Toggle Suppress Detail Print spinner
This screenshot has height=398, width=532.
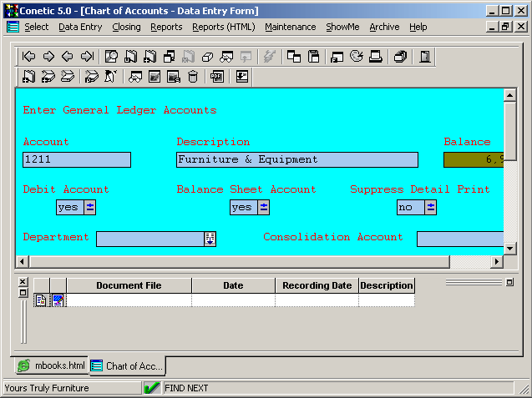coord(430,207)
